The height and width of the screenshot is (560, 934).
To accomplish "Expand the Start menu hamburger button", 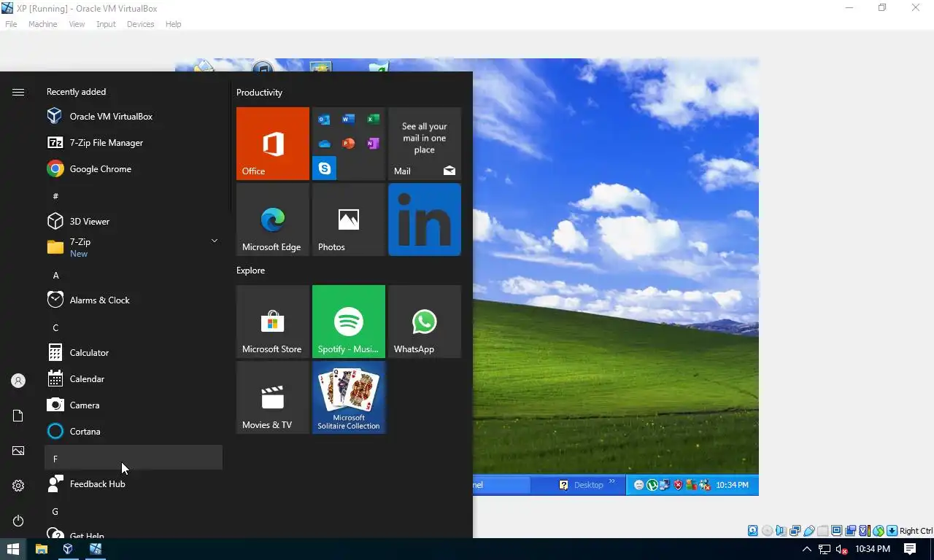I will tap(18, 92).
